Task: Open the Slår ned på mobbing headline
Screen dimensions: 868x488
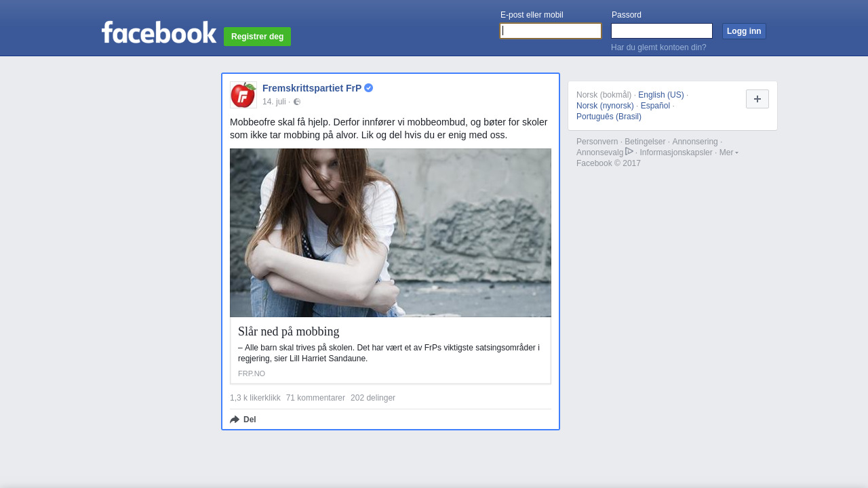Action: 289,331
